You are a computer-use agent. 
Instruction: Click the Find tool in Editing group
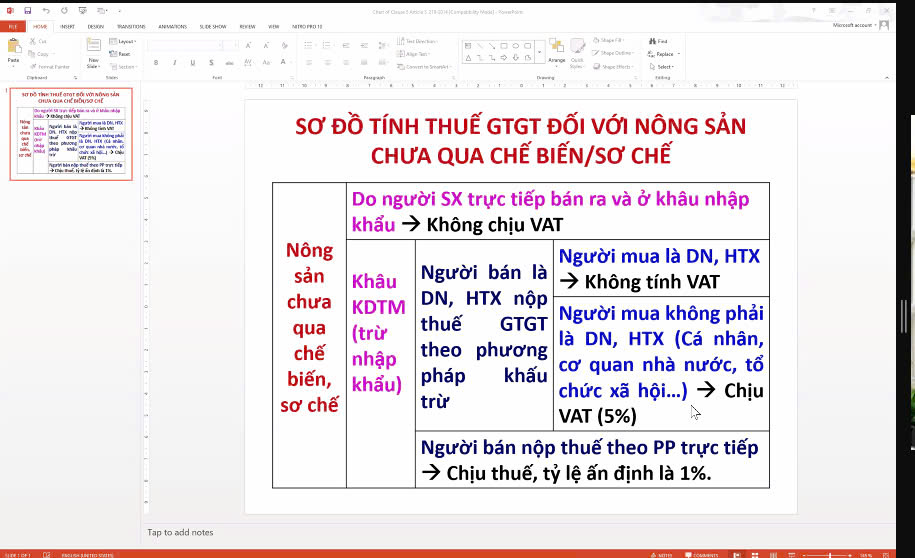[660, 41]
